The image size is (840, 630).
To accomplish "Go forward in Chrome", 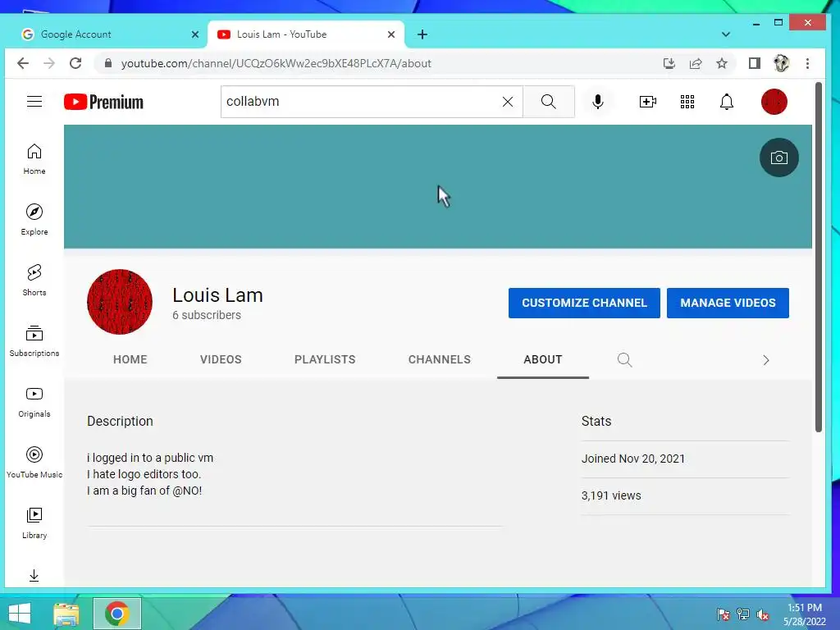I will pos(49,63).
